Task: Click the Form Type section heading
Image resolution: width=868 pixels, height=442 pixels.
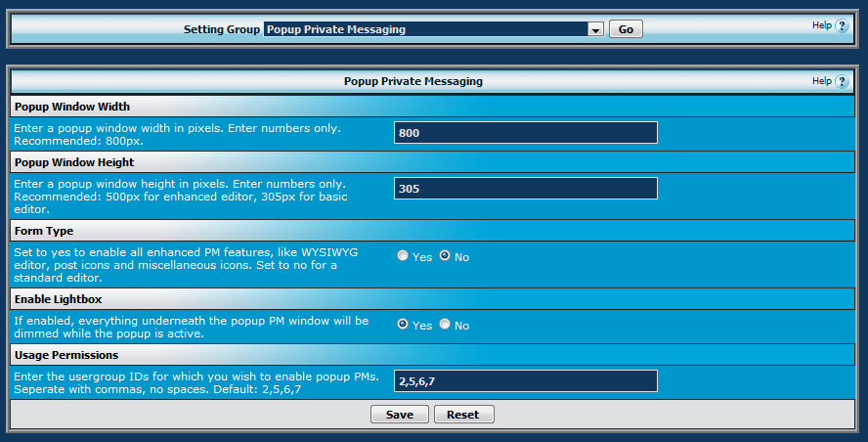Action: click(44, 231)
